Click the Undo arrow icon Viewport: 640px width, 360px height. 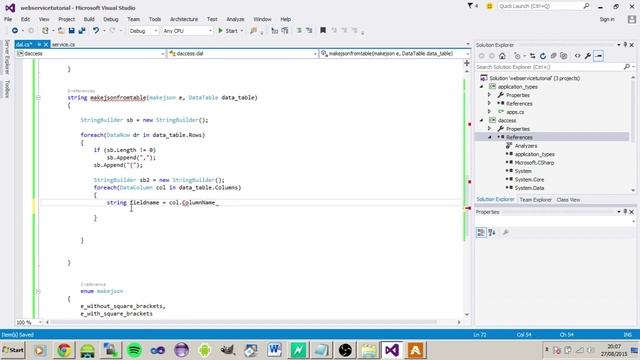click(96, 31)
